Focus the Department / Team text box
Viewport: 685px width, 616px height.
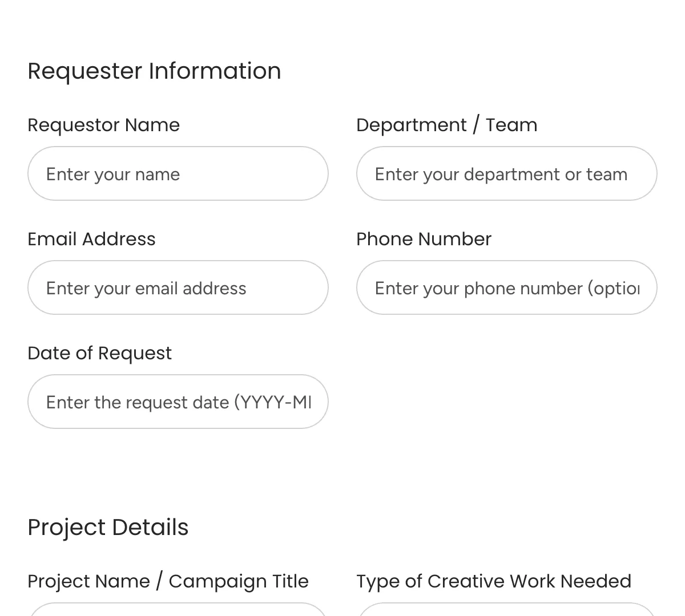click(x=507, y=173)
